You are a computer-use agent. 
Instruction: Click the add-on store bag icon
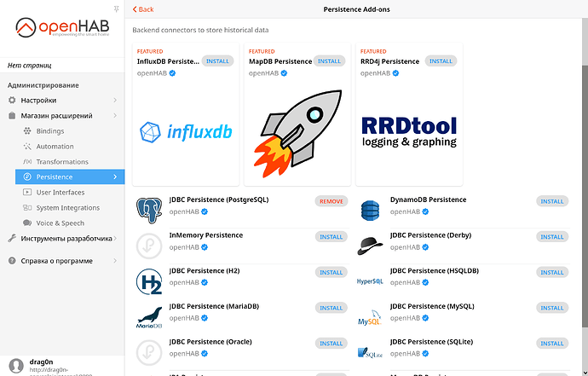[x=12, y=116]
